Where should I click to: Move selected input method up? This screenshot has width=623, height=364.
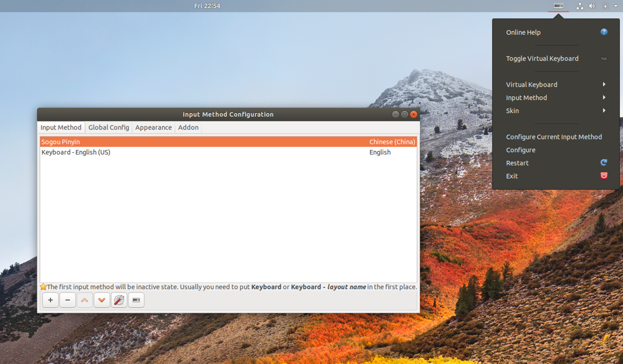click(x=85, y=300)
